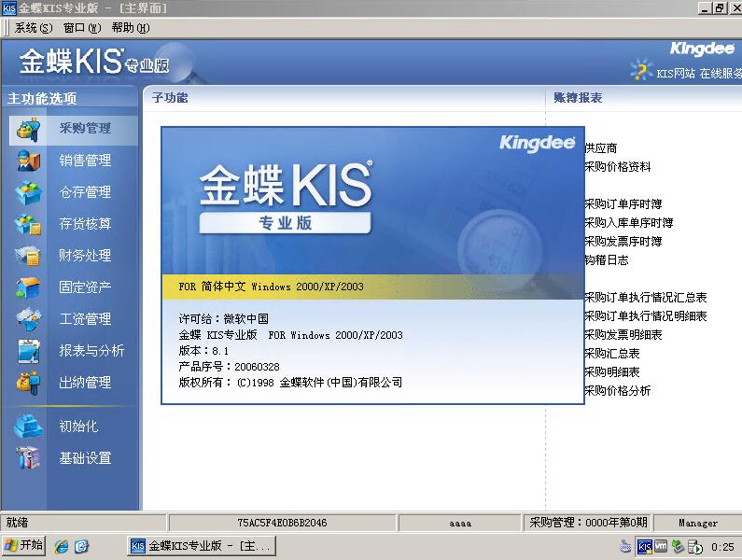Click the first system tray icon
742x560 pixels.
(x=625, y=547)
